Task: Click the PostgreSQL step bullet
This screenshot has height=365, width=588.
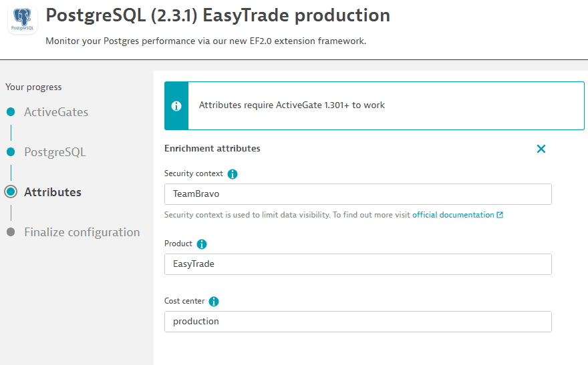Action: click(11, 151)
